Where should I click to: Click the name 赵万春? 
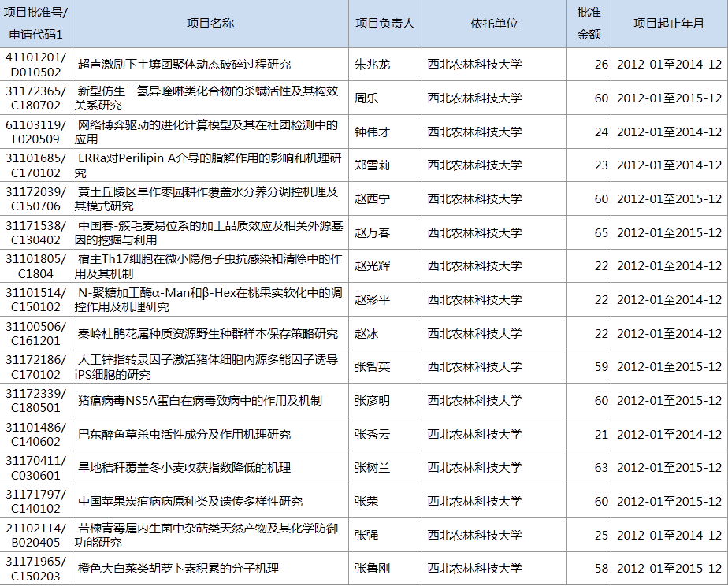(x=373, y=233)
